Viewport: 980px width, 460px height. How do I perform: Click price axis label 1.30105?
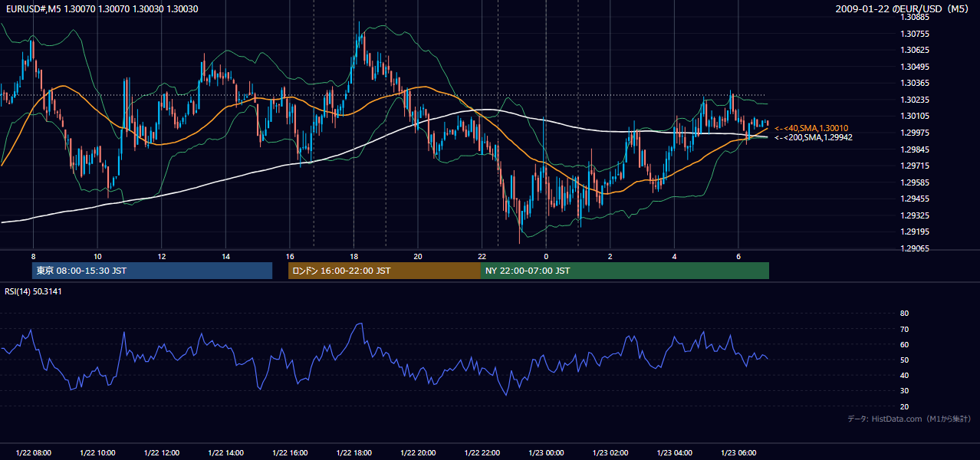(x=916, y=116)
